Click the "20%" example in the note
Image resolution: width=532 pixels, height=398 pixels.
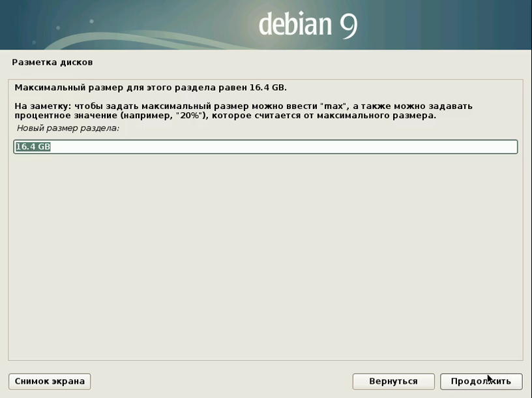coord(190,115)
